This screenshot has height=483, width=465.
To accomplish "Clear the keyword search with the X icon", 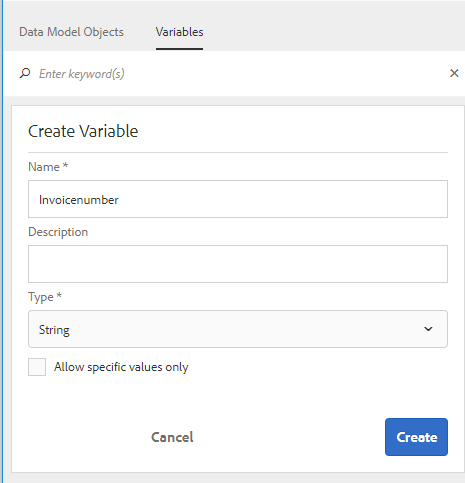I will tap(454, 73).
